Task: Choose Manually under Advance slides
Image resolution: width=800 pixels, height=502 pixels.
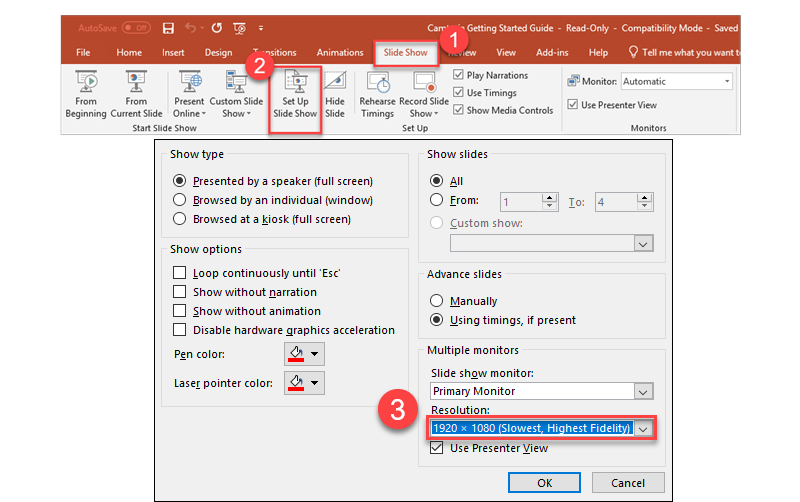Action: point(436,301)
